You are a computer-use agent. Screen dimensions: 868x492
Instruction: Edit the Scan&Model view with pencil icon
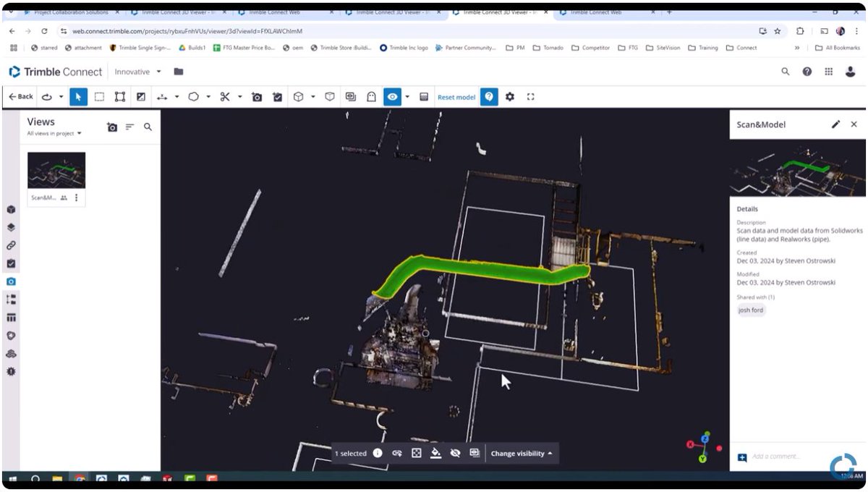(836, 124)
